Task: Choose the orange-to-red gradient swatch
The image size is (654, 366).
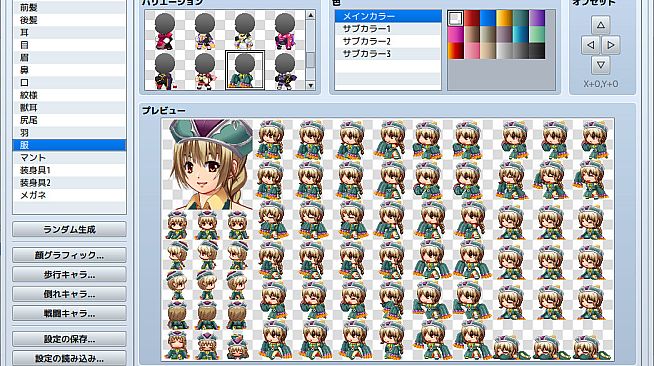Action: [455, 51]
